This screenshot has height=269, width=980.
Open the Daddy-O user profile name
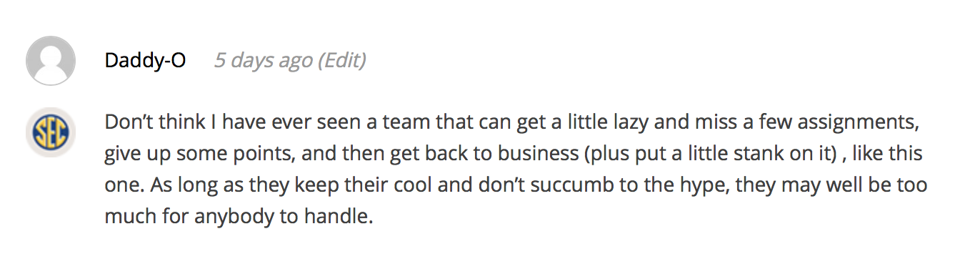click(x=145, y=60)
